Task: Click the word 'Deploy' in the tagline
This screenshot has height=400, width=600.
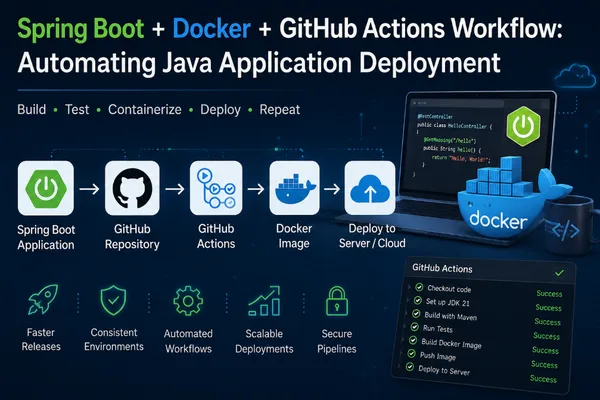Action: point(220,110)
